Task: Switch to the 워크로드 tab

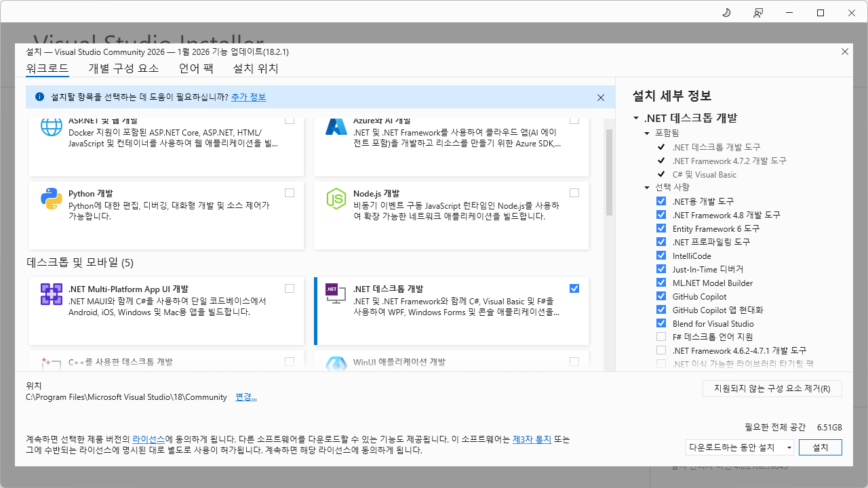Action: (47, 68)
